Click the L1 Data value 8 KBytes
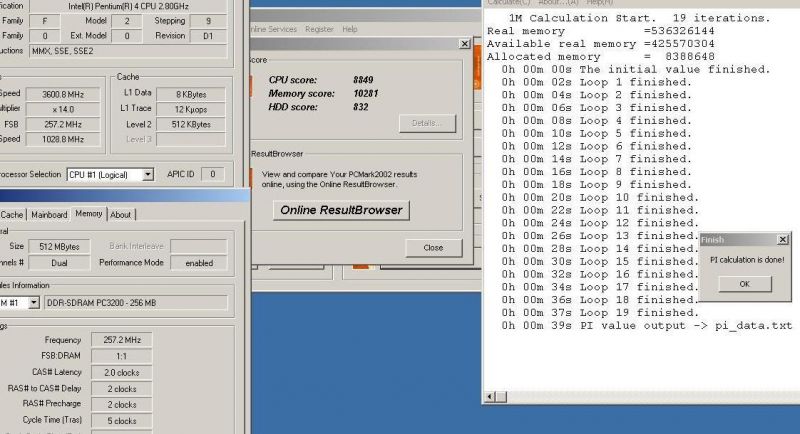 [x=191, y=95]
